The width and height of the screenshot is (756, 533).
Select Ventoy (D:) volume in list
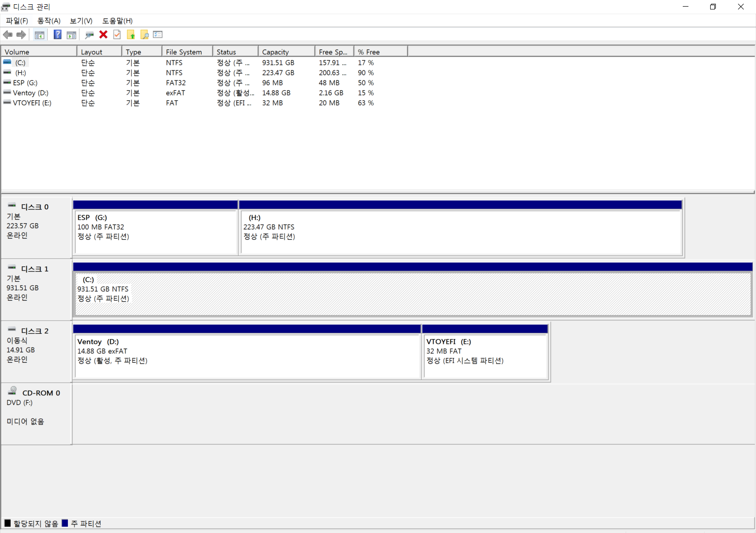205,93
